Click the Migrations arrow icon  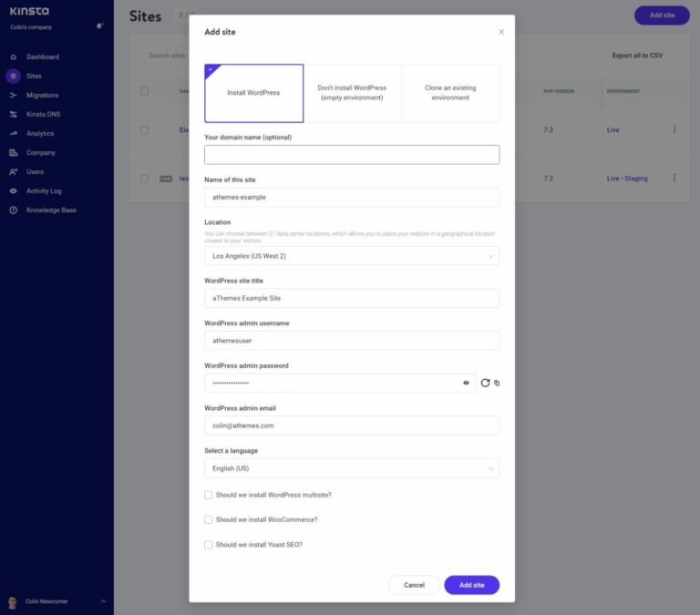click(x=14, y=96)
